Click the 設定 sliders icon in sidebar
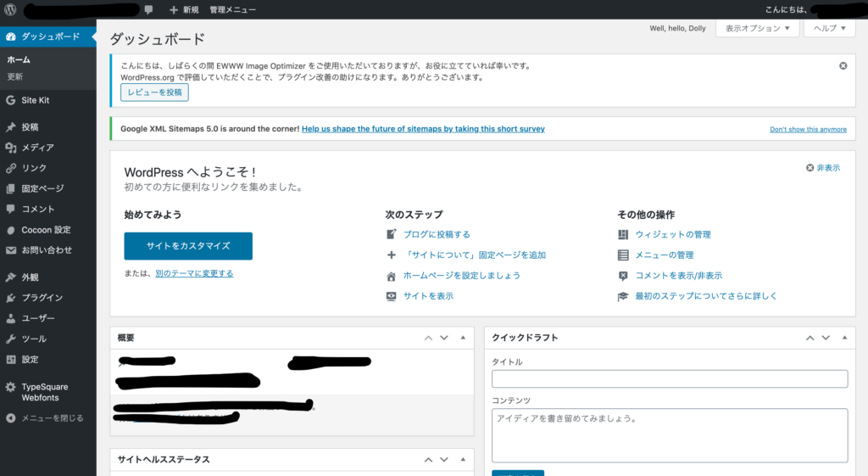The image size is (868, 476). [10, 359]
